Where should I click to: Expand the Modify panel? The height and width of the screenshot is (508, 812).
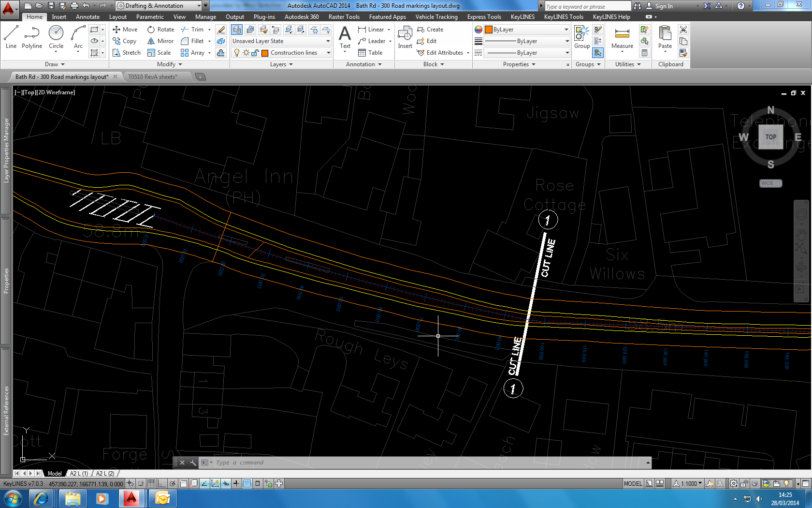(170, 64)
